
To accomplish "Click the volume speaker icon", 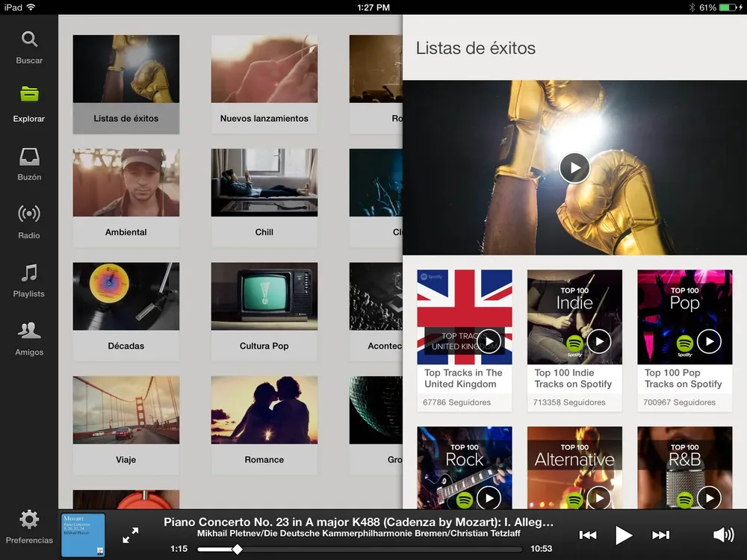I will tap(723, 535).
